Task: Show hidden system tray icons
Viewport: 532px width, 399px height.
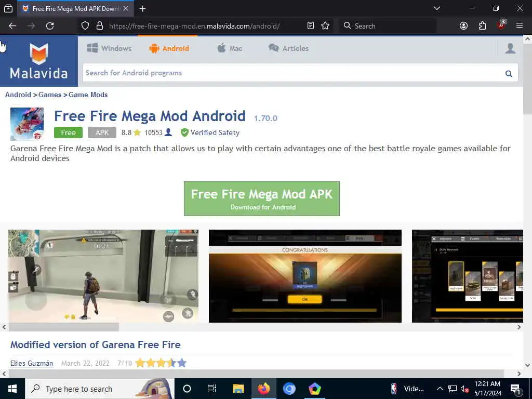Action: [x=440, y=389]
